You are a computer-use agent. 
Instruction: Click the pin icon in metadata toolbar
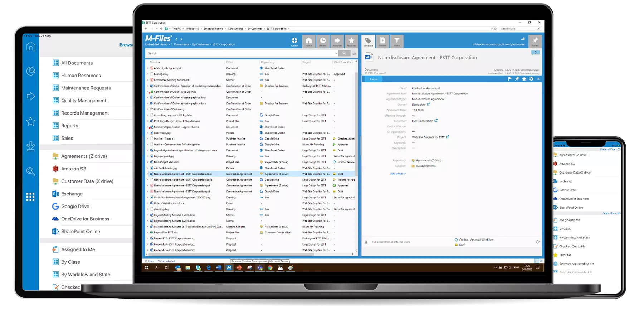[517, 79]
